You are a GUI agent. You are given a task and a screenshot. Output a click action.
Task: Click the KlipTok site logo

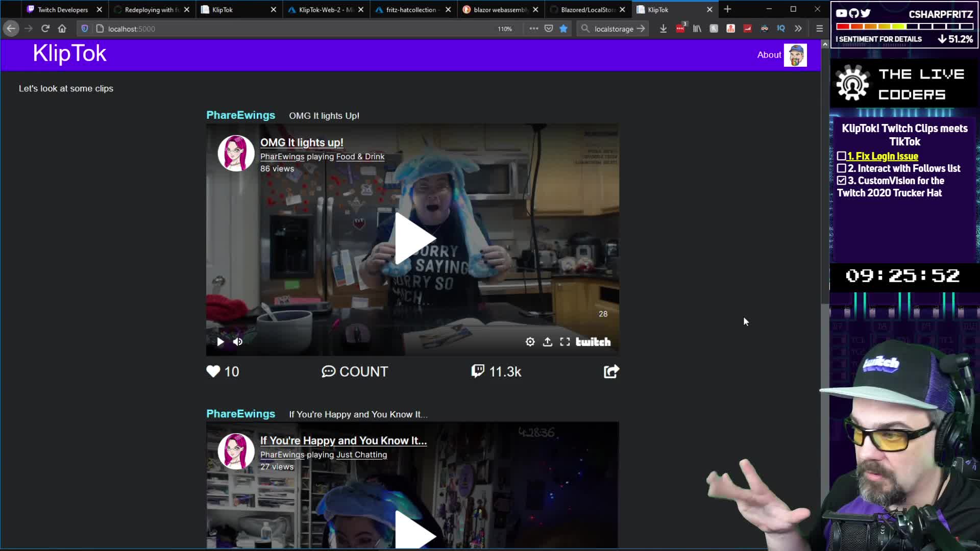coord(69,54)
